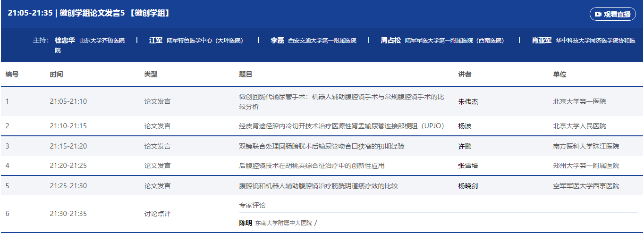Viewport: 644px width, 233px height.
Task: Open paper on 双镜联合处理回肠膀胱术后输尿管吻合口狭窄
Action: (322, 146)
